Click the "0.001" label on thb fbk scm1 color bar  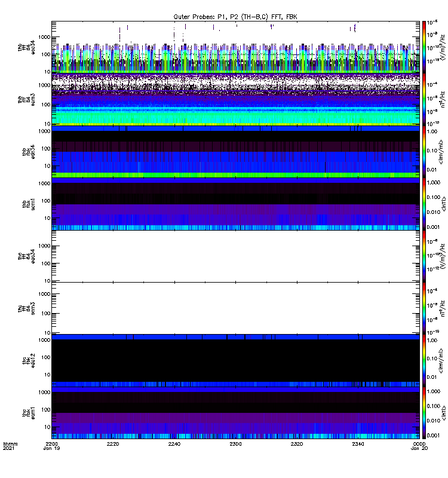(x=434, y=227)
